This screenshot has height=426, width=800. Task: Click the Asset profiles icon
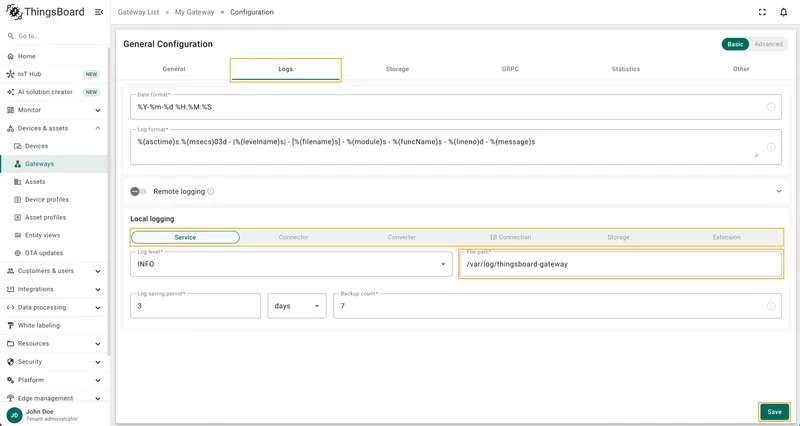(x=18, y=217)
